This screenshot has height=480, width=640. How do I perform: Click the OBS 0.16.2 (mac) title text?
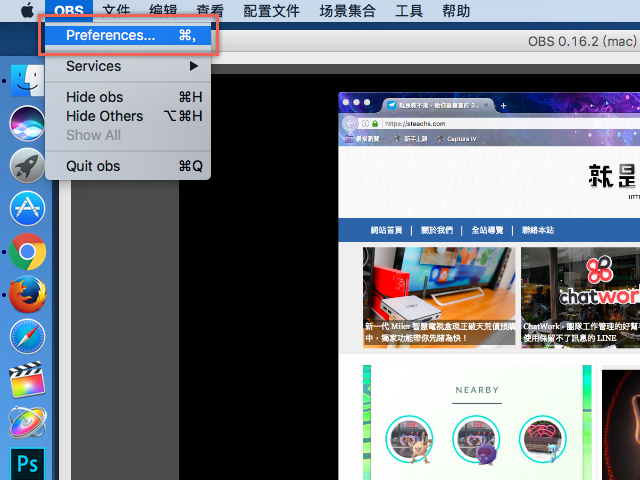pyautogui.click(x=582, y=42)
